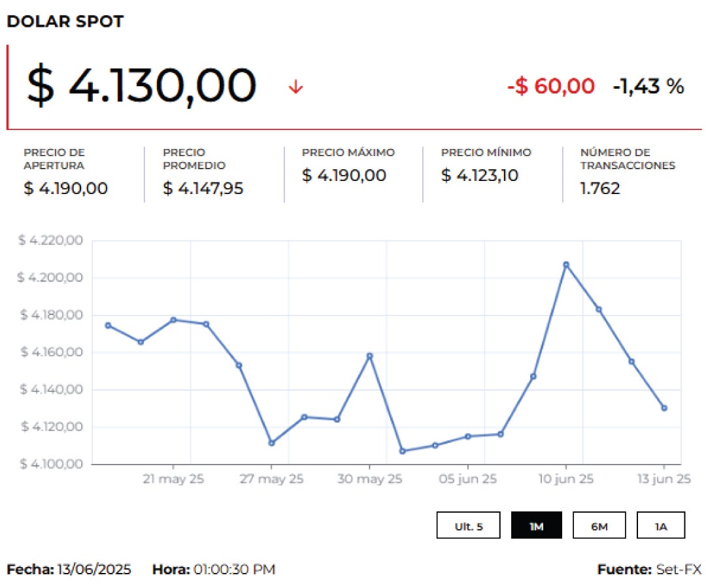Screen dimensions: 706x588
Task: Click the Precio de Apertura value
Action: click(x=65, y=189)
